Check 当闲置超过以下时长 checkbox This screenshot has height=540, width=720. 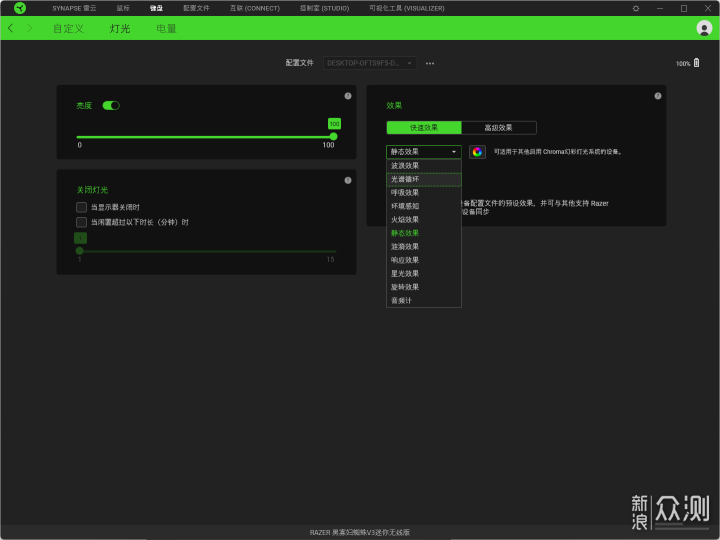tap(81, 223)
